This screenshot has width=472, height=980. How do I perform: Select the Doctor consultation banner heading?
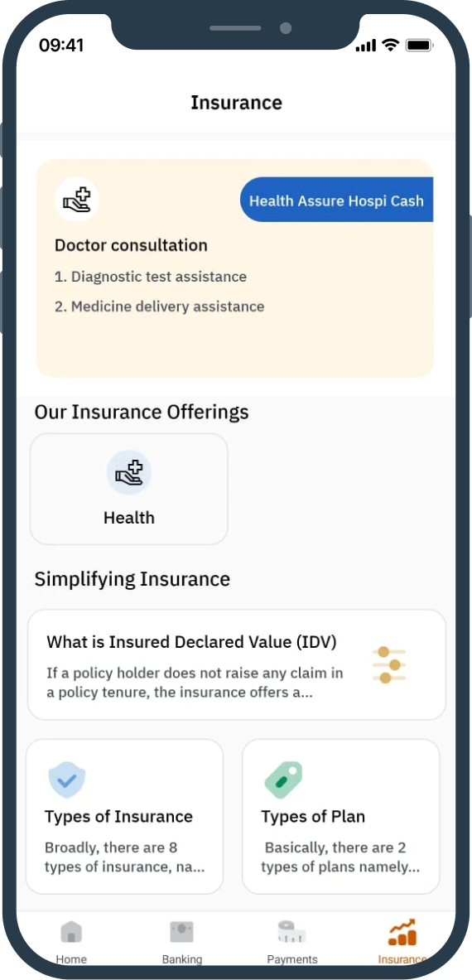131,245
